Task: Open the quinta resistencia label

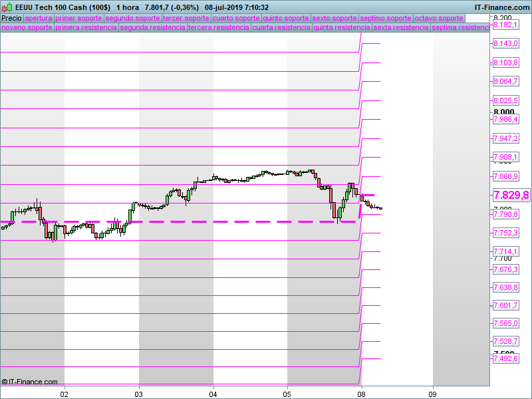Action: pos(342,27)
